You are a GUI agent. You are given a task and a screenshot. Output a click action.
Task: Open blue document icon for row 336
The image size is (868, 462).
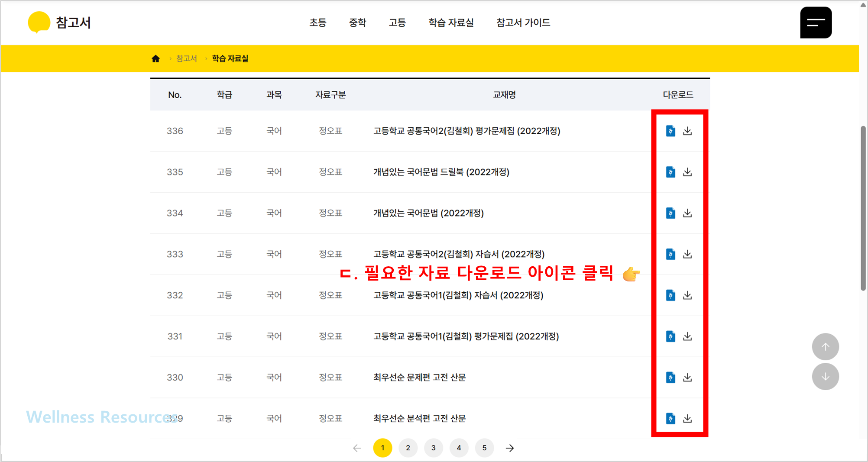click(670, 131)
